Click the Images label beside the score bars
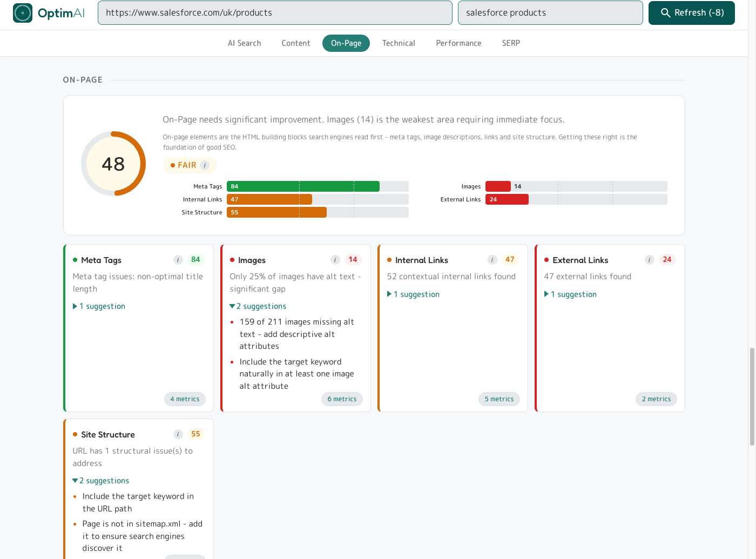Viewport: 756px width, 559px height. click(471, 186)
